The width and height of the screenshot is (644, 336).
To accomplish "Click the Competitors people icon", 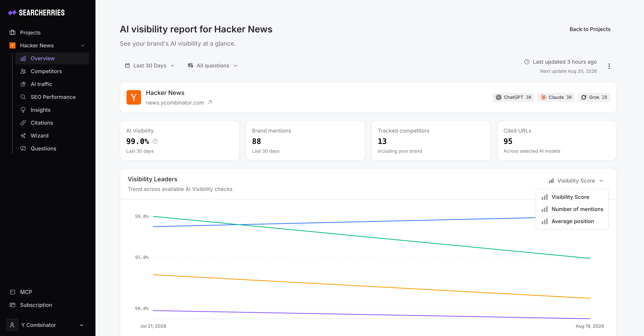I will (23, 71).
